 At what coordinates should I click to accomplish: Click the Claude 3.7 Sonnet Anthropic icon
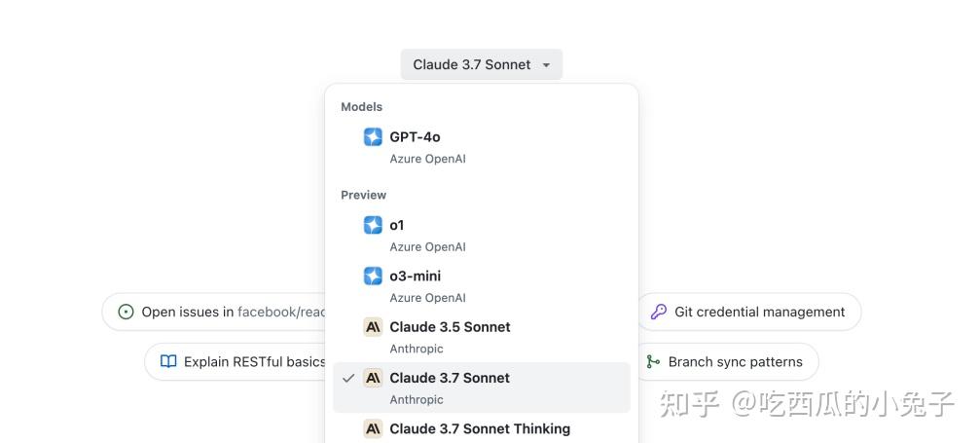pyautogui.click(x=373, y=378)
